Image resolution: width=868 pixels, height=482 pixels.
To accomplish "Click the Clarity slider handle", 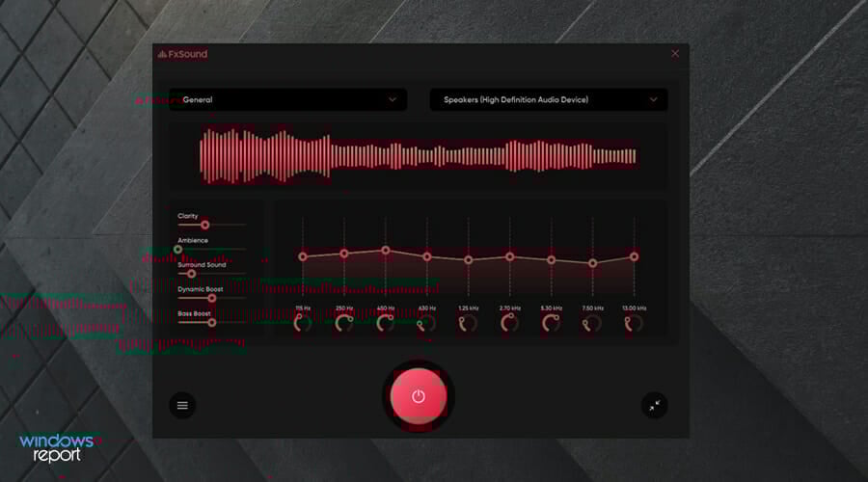I will point(204,225).
